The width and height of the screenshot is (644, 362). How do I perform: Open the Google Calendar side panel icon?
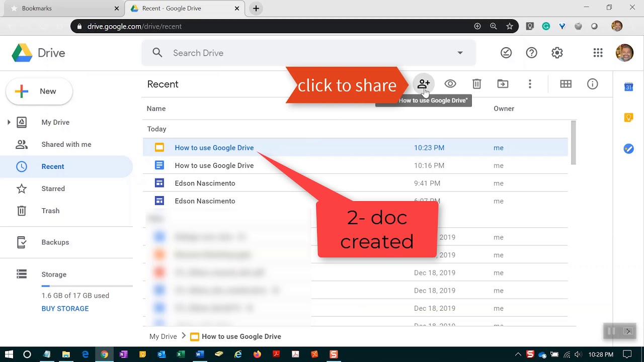628,87
